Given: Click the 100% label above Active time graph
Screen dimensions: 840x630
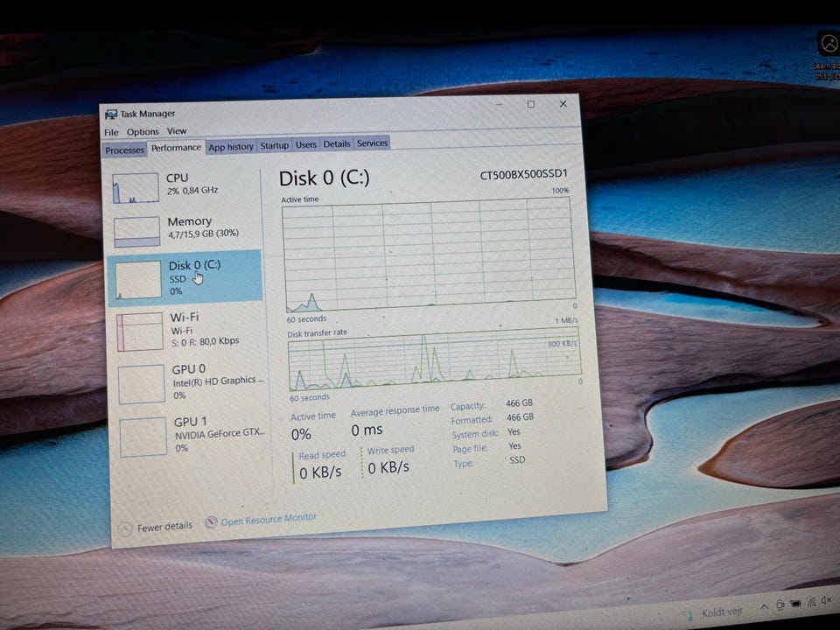Looking at the screenshot, I should [560, 190].
